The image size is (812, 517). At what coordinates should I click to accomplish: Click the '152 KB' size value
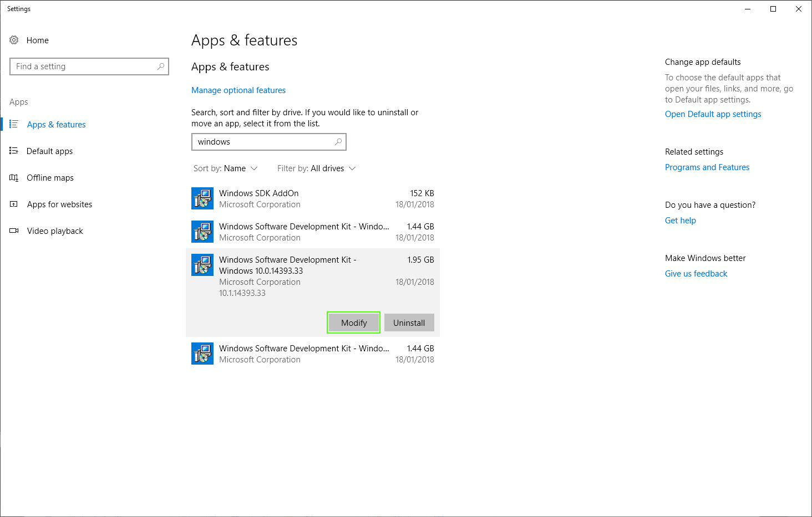pos(422,193)
